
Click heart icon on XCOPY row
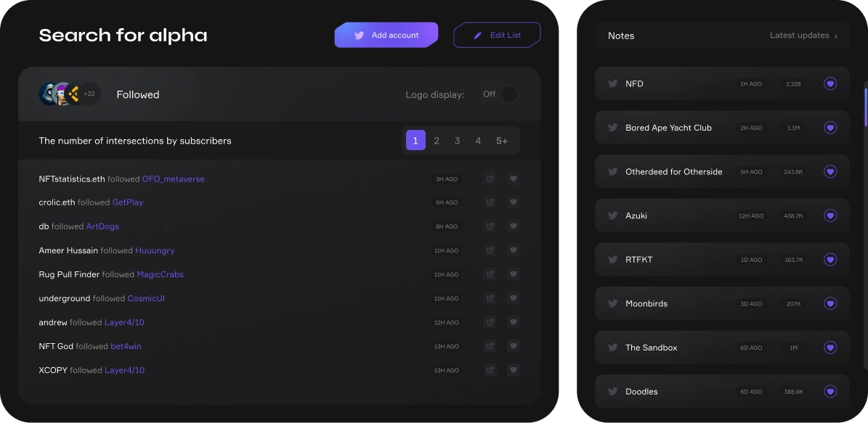click(x=513, y=370)
